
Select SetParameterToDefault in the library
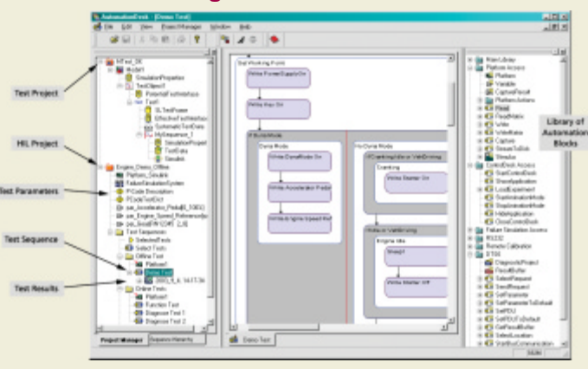tap(524, 302)
